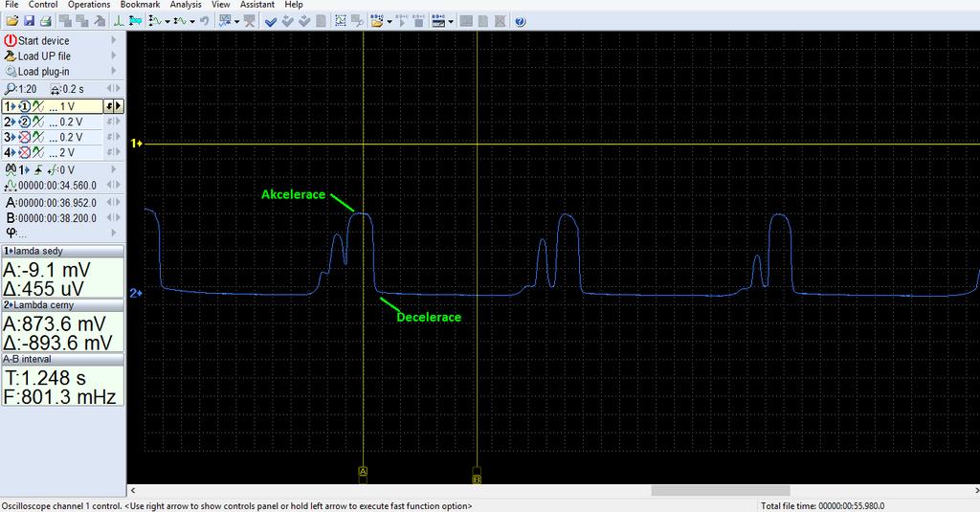Click the bookmark folder toolbar icon
This screenshot has height=512, width=980.
(376, 21)
